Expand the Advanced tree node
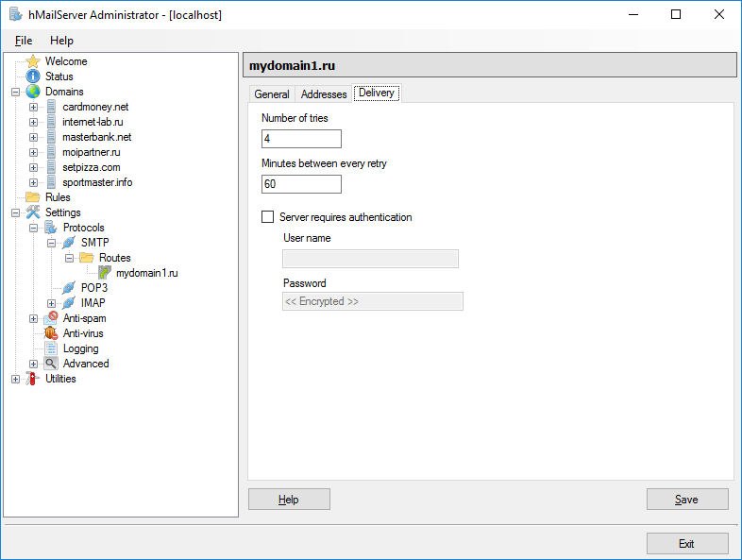The height and width of the screenshot is (560, 742). click(33, 364)
